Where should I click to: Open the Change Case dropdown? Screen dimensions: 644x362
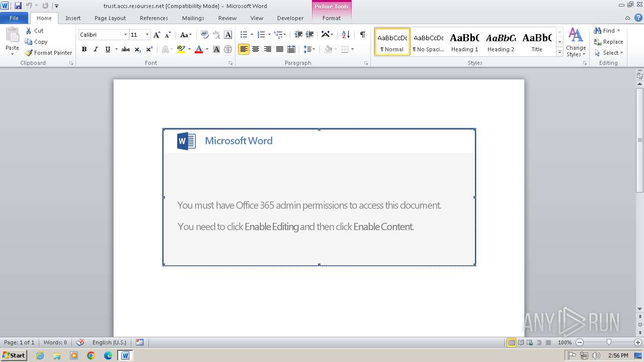[186, 35]
